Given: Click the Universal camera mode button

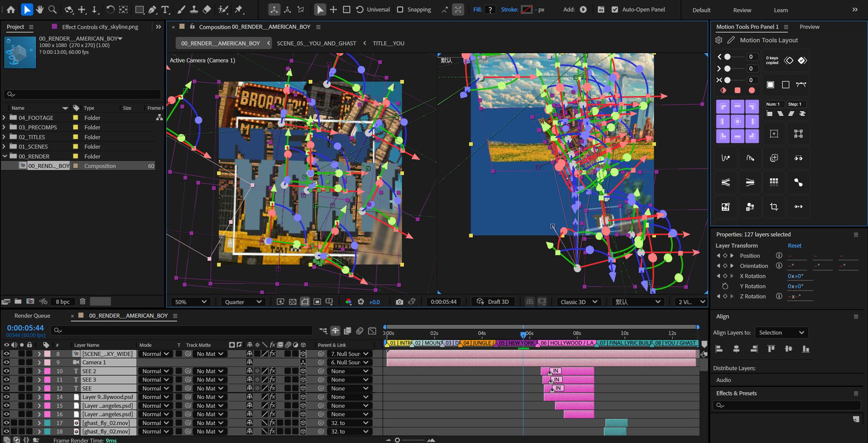Looking at the screenshot, I should pos(373,10).
